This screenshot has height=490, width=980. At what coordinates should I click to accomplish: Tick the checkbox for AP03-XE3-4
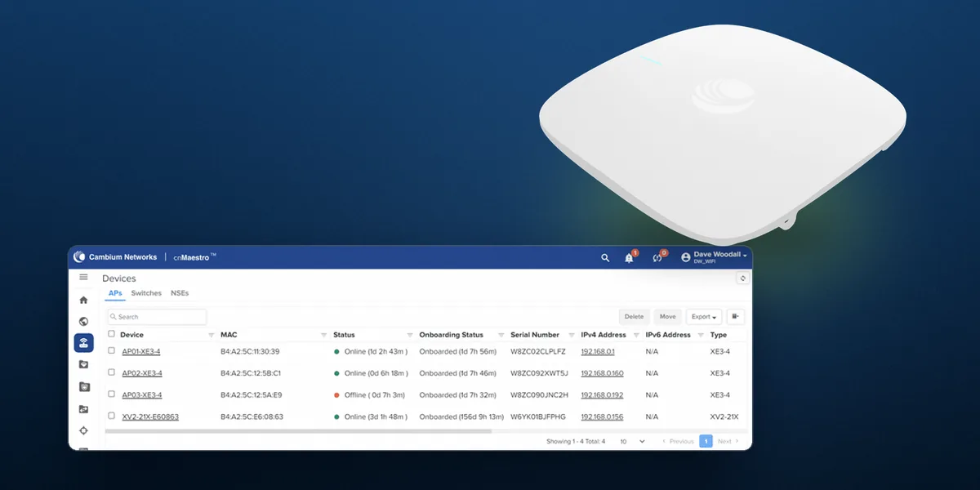[112, 394]
